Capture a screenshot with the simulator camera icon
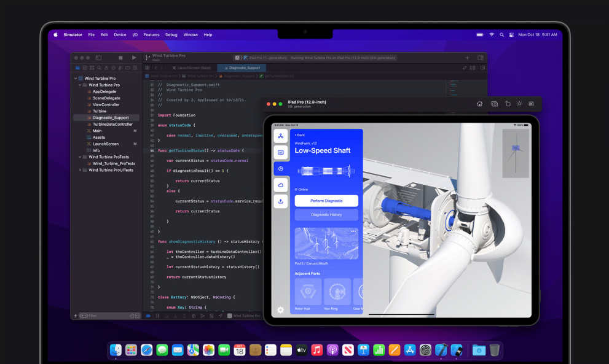609x364 pixels. [495, 104]
